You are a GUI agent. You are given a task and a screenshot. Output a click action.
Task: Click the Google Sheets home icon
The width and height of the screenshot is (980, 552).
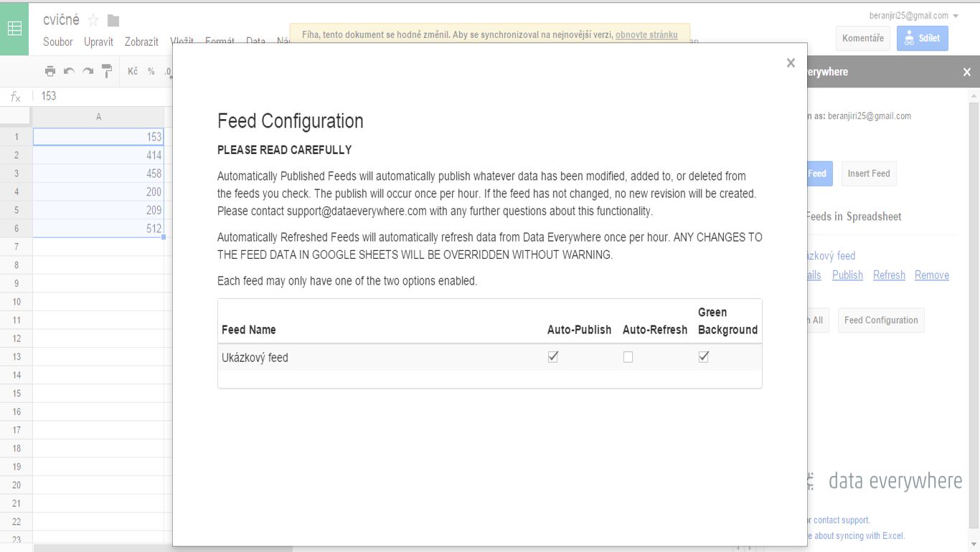14,29
